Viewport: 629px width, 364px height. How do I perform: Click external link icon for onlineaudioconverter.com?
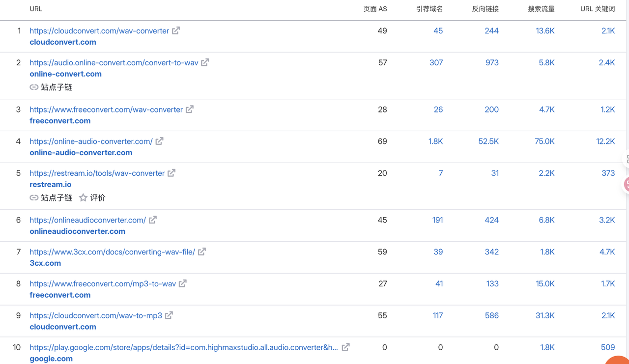pos(153,220)
